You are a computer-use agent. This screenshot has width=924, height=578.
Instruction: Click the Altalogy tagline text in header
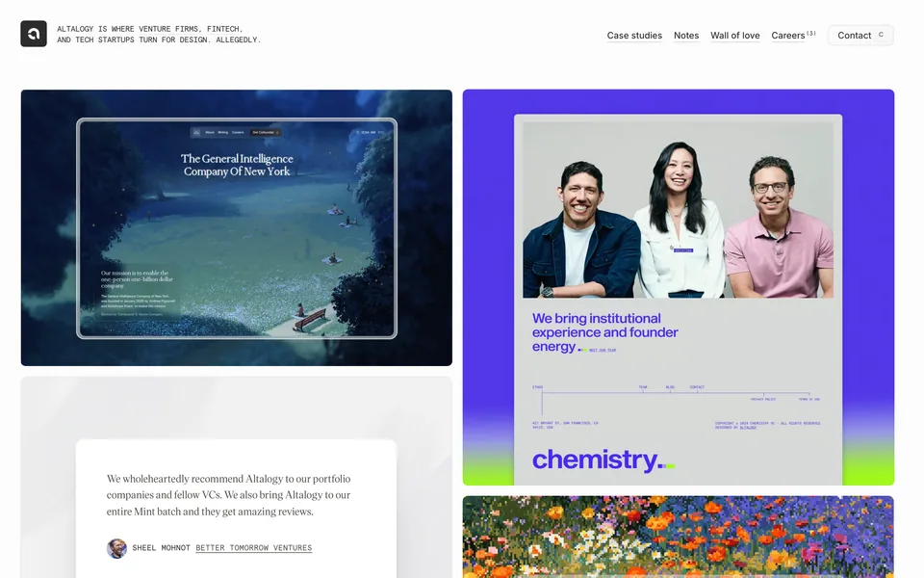159,35
